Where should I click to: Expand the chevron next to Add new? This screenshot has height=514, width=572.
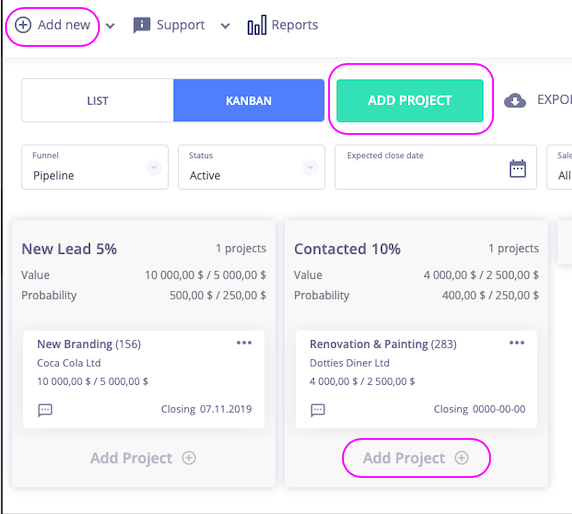(x=110, y=26)
